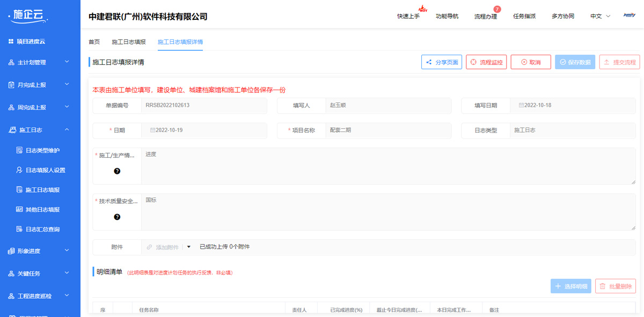Screen dimensions: 644x317
Task: Click calendar icon in 填写日期 field
Action: (521, 105)
